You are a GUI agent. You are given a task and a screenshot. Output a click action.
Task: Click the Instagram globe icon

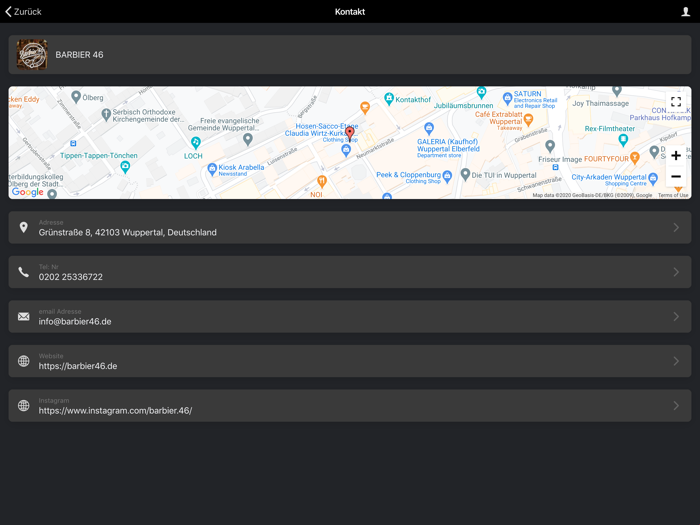pyautogui.click(x=24, y=405)
